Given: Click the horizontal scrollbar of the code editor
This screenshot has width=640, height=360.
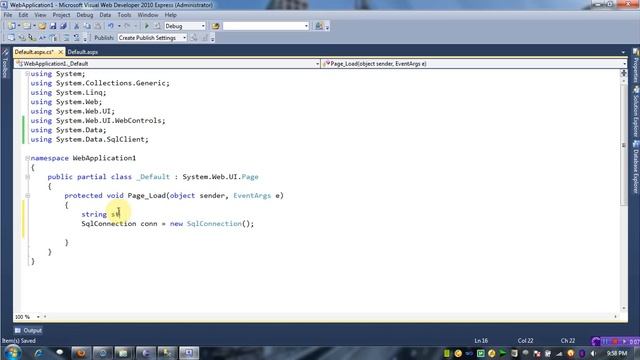Looking at the screenshot, I should pos(330,317).
